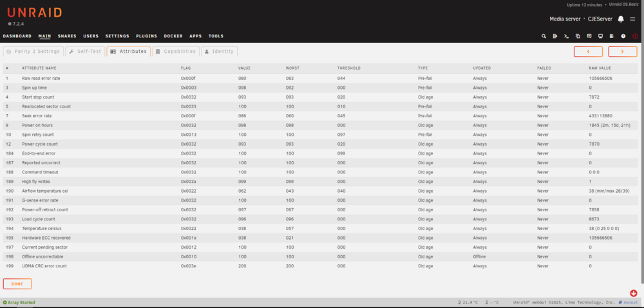Open the system info monitor icon

click(x=600, y=36)
